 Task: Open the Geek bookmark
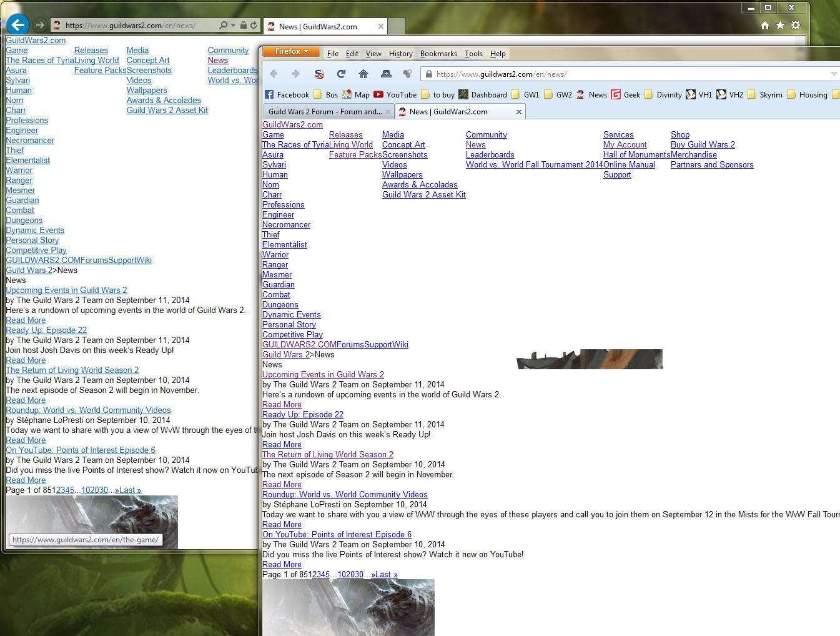[626, 95]
